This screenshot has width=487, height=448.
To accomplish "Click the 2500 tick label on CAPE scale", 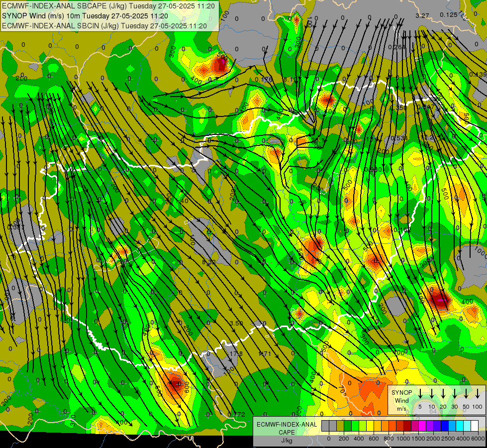I will [x=448, y=439].
